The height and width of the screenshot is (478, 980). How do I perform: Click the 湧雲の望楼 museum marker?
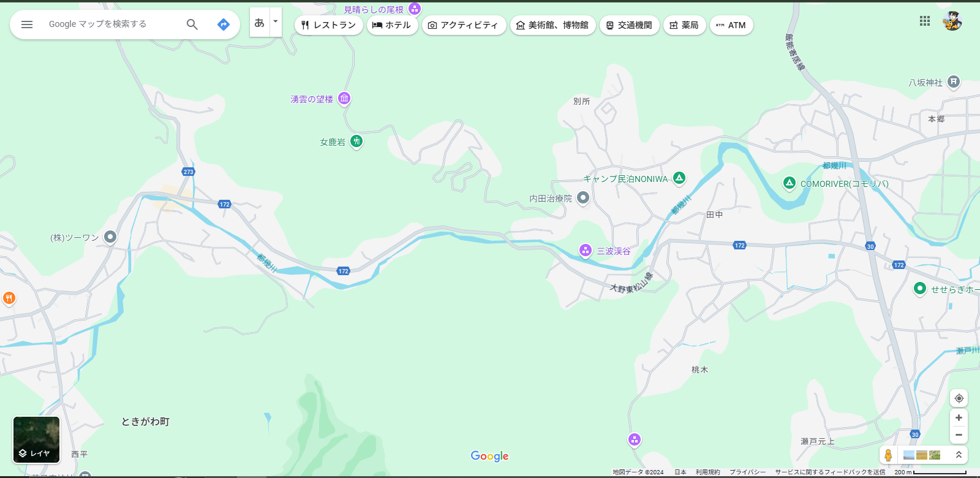click(x=345, y=98)
